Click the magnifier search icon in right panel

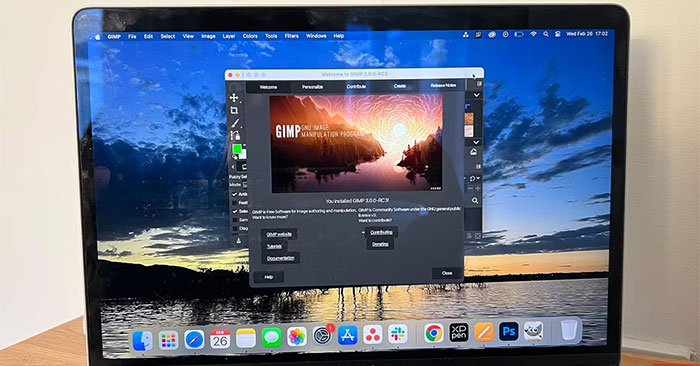click(475, 201)
